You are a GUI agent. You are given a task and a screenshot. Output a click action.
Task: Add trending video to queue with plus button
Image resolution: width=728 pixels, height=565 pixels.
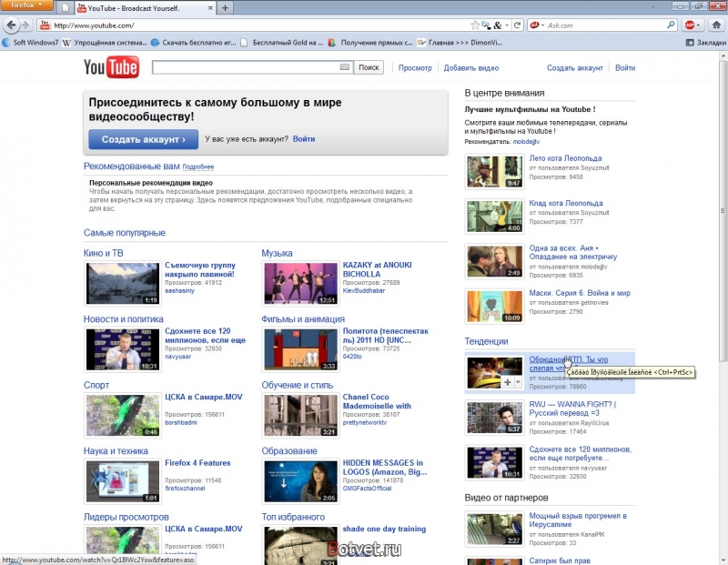coord(507,382)
